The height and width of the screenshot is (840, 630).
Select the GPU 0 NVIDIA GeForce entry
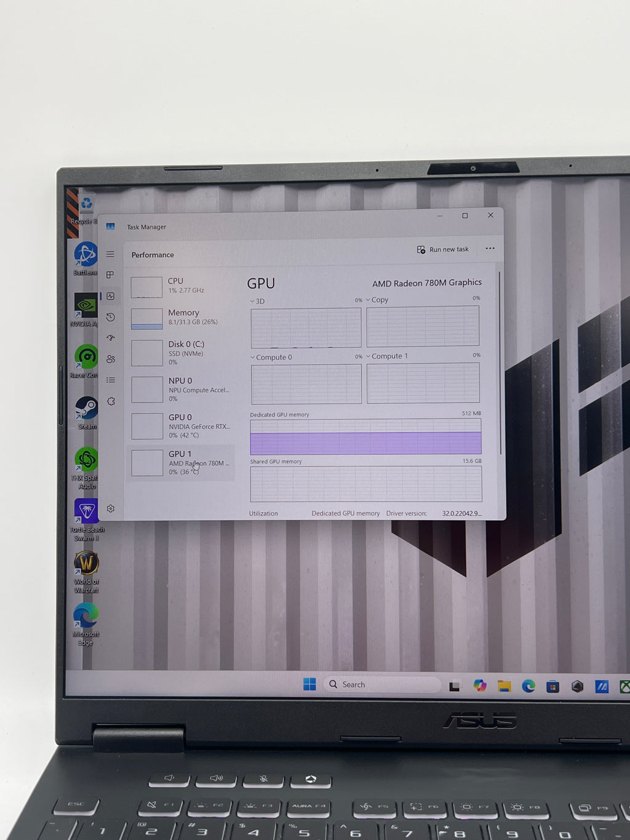pos(181,426)
